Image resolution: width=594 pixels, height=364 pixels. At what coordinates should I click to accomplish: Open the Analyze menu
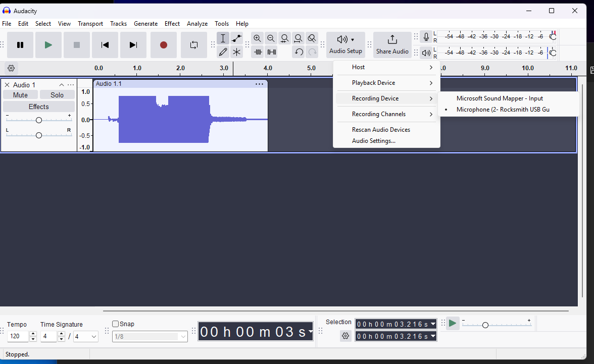pos(197,24)
